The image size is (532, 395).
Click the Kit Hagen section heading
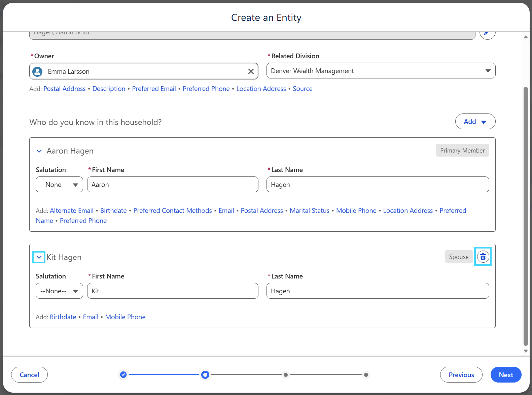click(x=64, y=257)
